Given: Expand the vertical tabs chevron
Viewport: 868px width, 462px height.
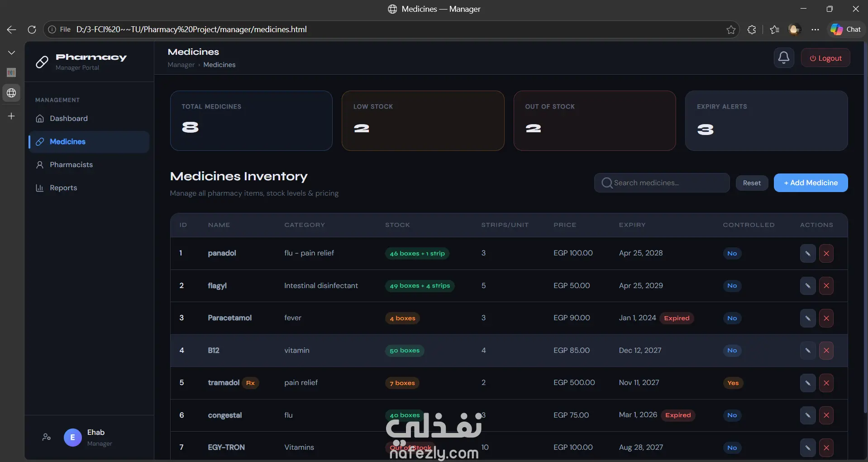Looking at the screenshot, I should (x=11, y=53).
